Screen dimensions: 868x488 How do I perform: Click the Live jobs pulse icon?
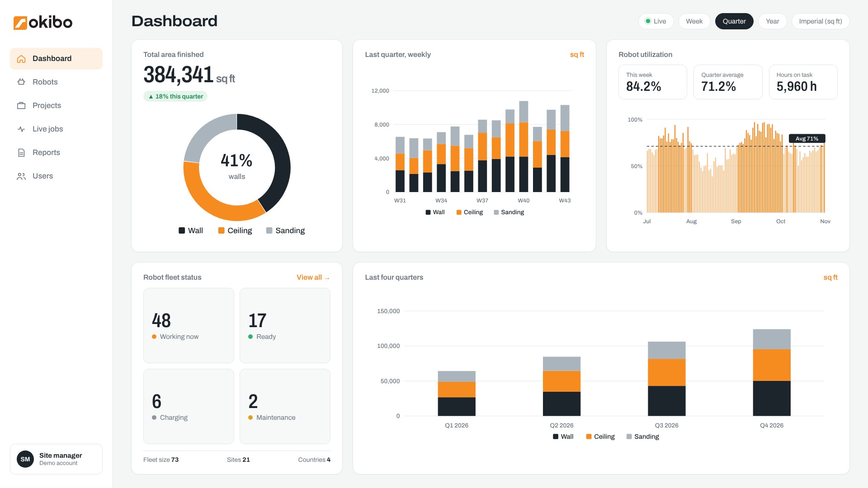(21, 129)
